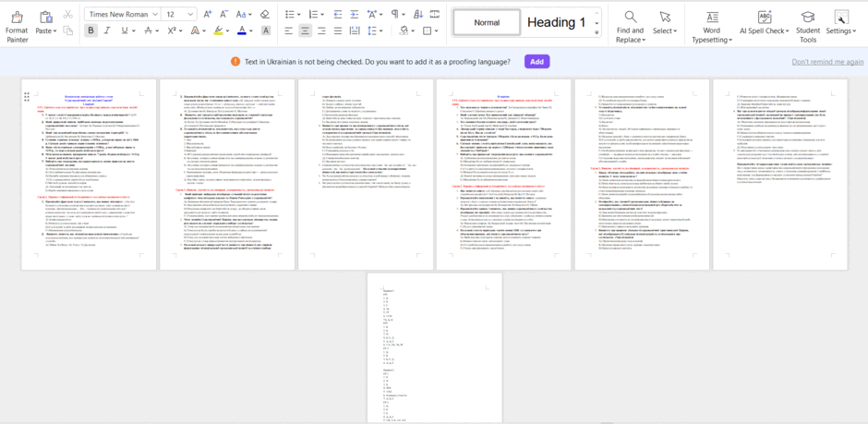Click Add to enable Ukrainian proofing
Screen dimensions: 868x424
[537, 62]
